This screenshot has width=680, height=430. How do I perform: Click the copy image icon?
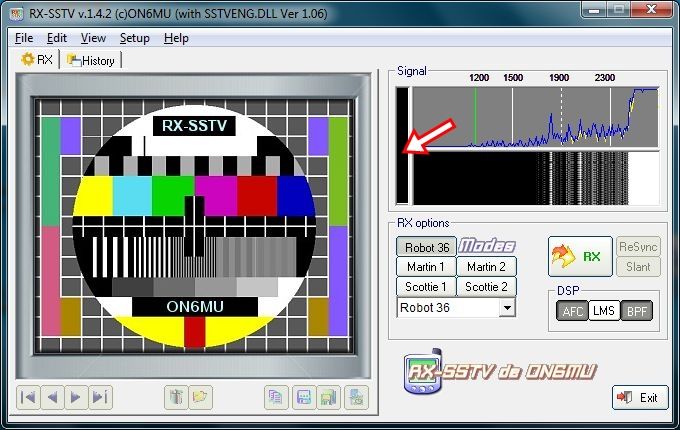pyautogui.click(x=276, y=397)
